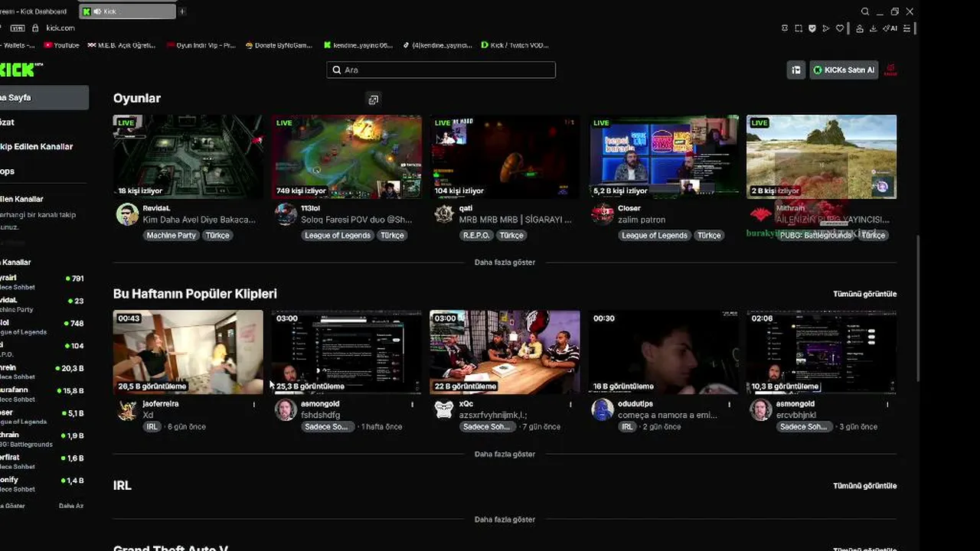
Task: Click the search magnifier icon in Ara field
Action: (337, 70)
